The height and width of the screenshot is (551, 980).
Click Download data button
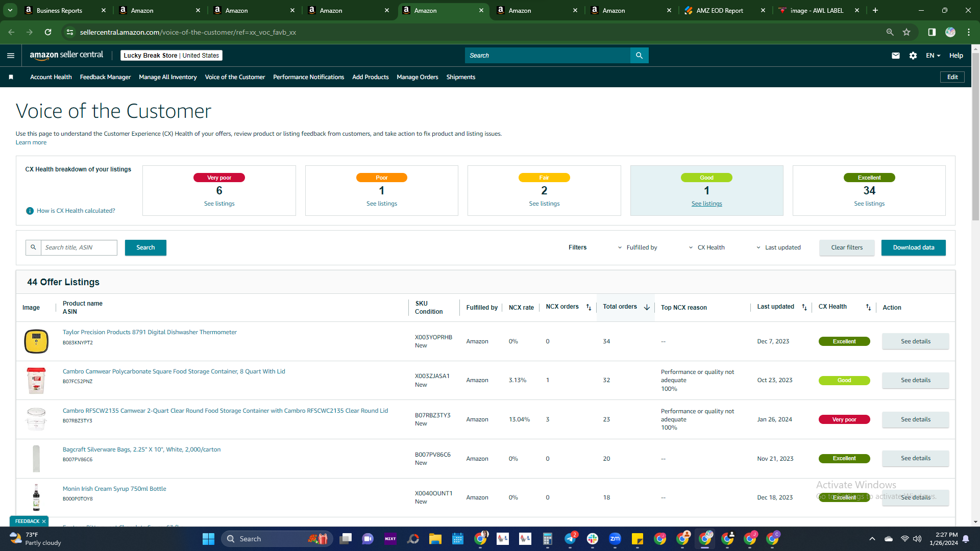point(914,247)
